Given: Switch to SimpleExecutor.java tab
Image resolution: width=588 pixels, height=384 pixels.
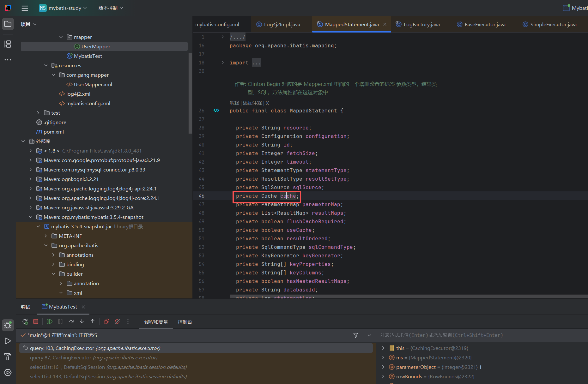Looking at the screenshot, I should [x=549, y=24].
